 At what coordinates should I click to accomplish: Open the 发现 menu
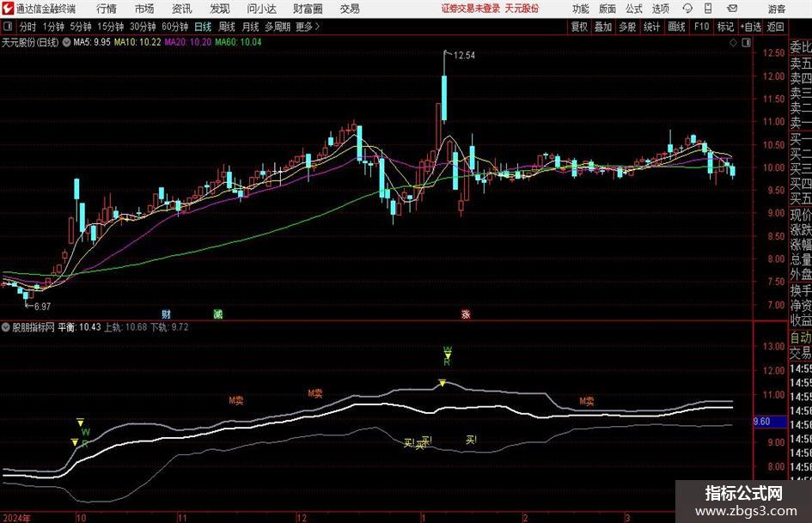pos(220,9)
